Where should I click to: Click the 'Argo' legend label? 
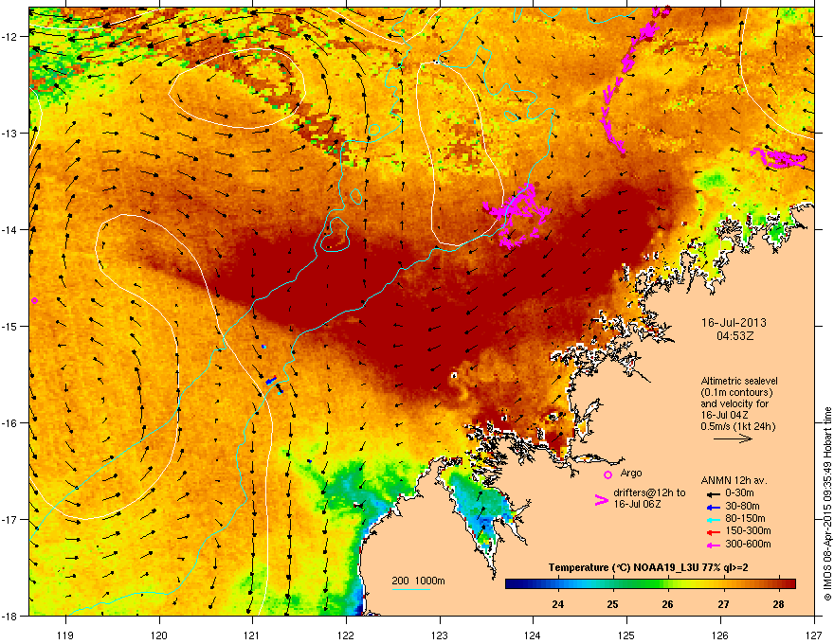pyautogui.click(x=631, y=474)
